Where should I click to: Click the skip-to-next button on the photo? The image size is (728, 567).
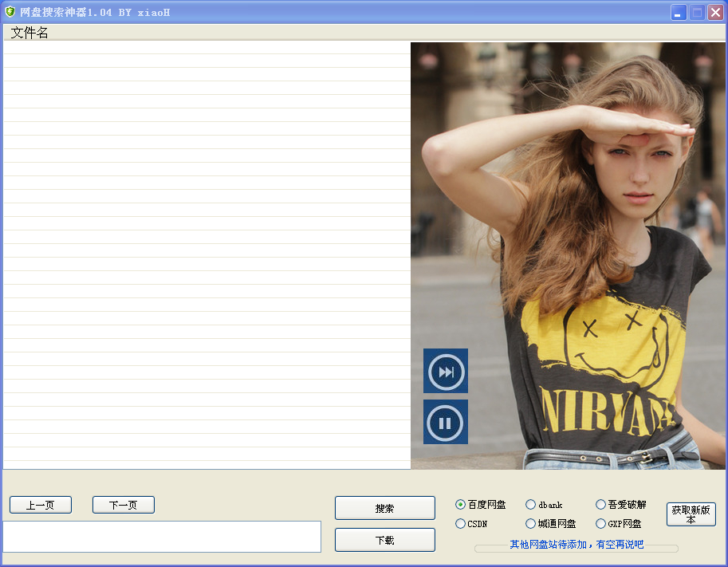tap(445, 372)
